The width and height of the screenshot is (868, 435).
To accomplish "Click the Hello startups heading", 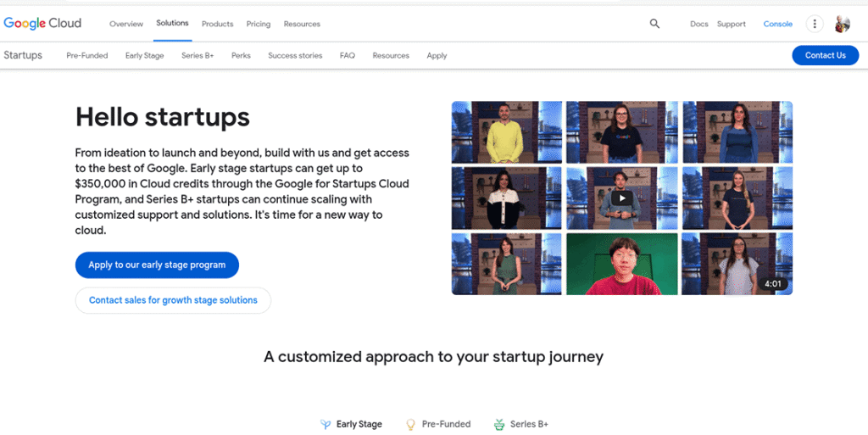I will (x=162, y=117).
